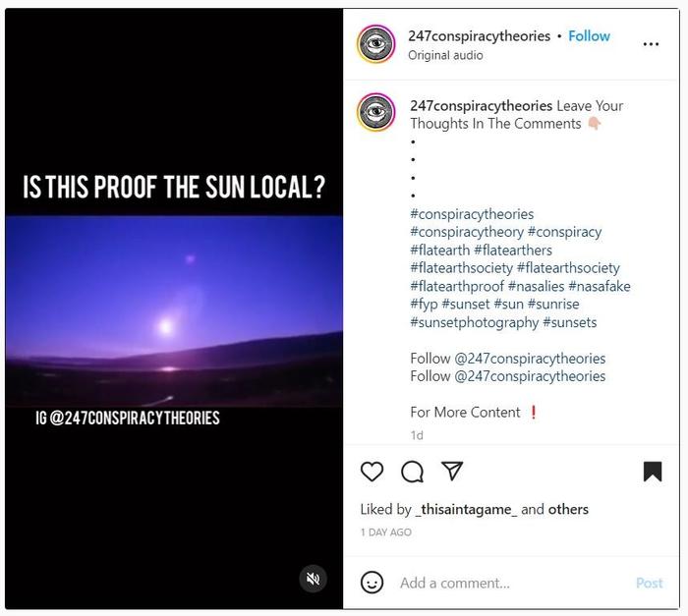Click the Post comment button
This screenshot has height=616, width=688.
click(x=649, y=583)
